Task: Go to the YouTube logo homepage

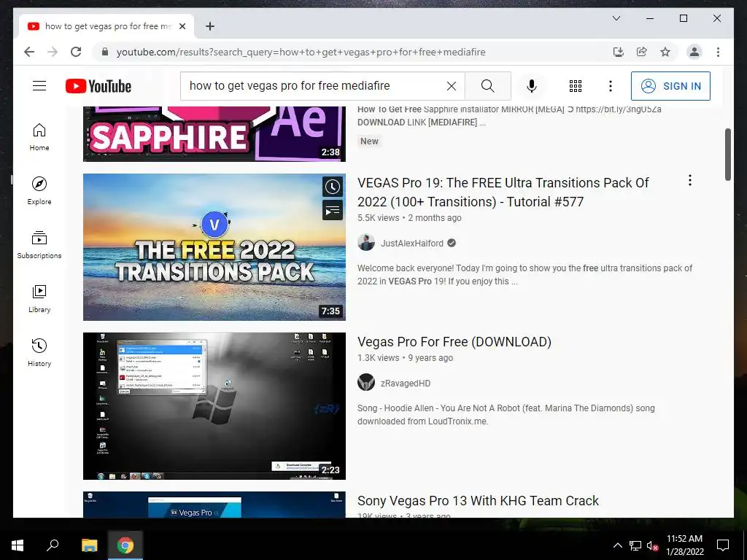Action: tap(98, 86)
